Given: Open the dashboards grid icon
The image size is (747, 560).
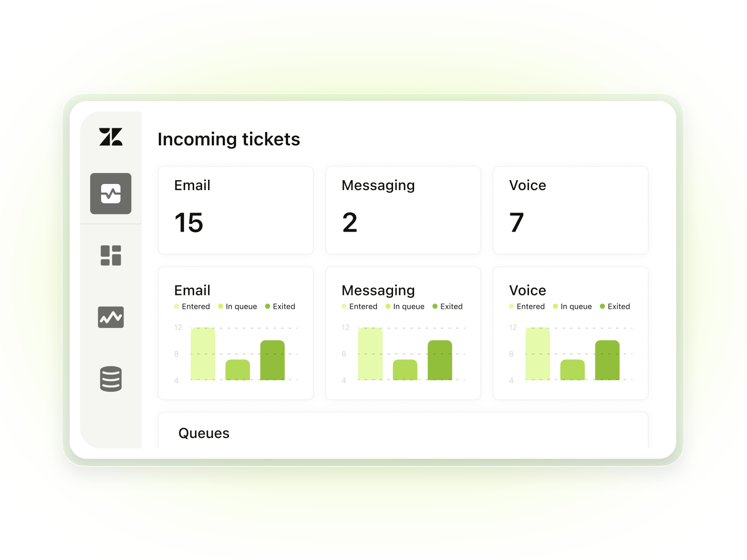Looking at the screenshot, I should pyautogui.click(x=111, y=255).
